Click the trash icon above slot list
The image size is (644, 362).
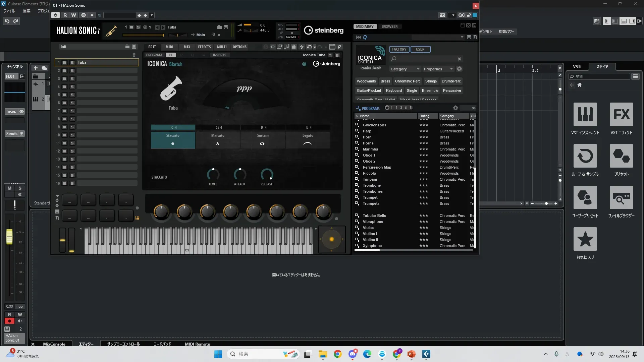click(134, 55)
